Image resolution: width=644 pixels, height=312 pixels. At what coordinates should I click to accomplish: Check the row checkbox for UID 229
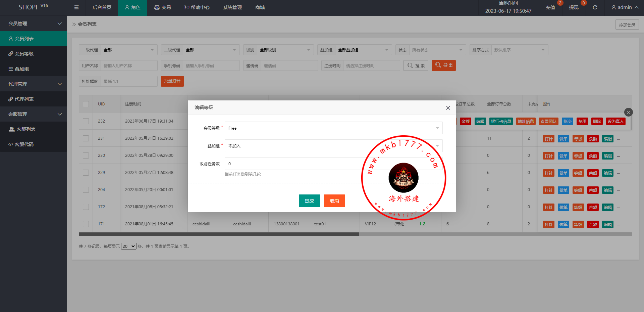86,173
